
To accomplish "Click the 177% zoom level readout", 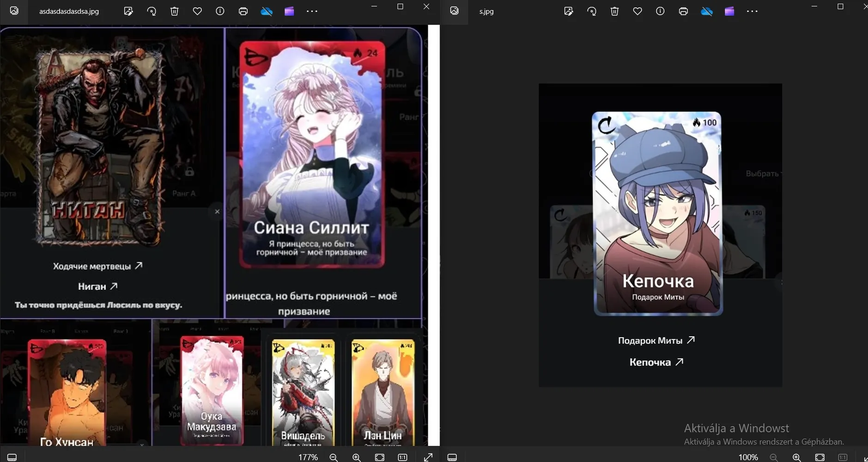I will (x=308, y=457).
